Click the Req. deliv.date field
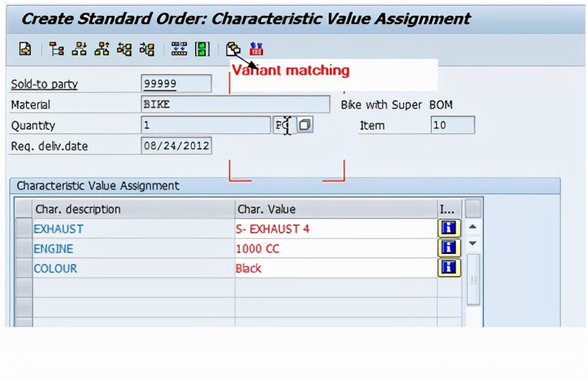The image size is (588, 379). click(x=177, y=145)
